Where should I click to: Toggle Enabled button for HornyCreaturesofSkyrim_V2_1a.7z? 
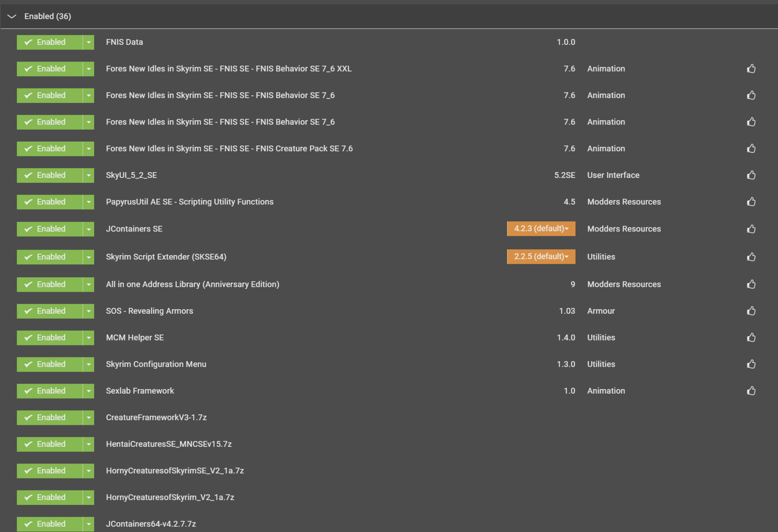(49, 498)
